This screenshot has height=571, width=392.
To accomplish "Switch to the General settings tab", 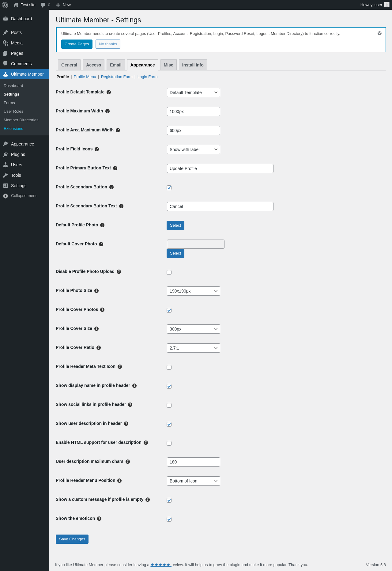I will [69, 65].
